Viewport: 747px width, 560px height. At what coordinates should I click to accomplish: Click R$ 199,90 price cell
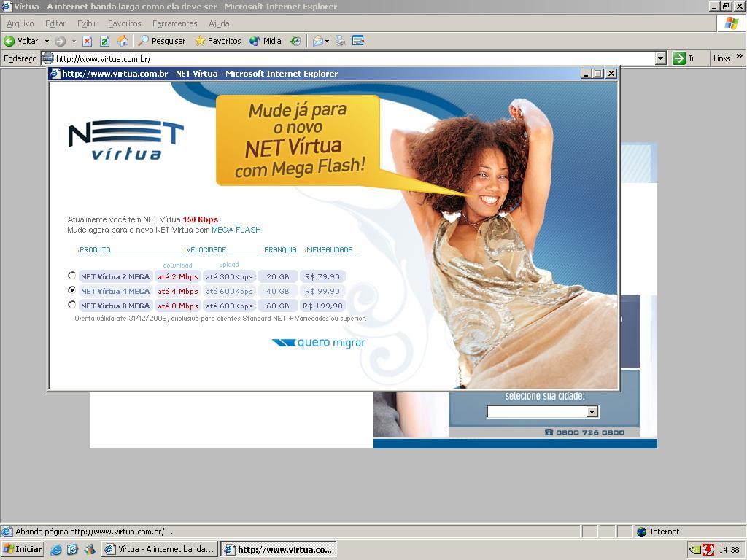click(x=322, y=306)
